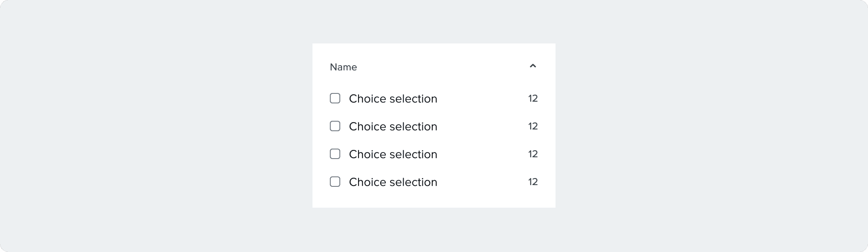
Task: Click white panel padding below the last choice
Action: [x=434, y=199]
